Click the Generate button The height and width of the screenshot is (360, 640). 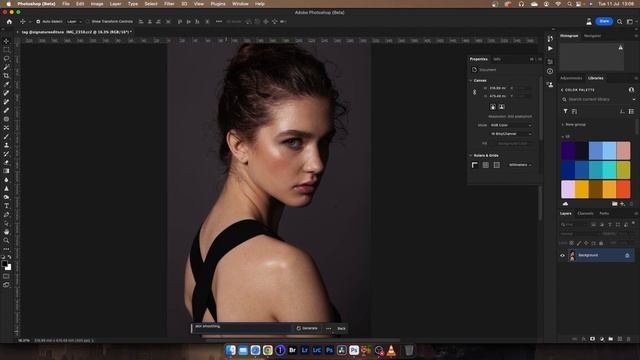(307, 329)
